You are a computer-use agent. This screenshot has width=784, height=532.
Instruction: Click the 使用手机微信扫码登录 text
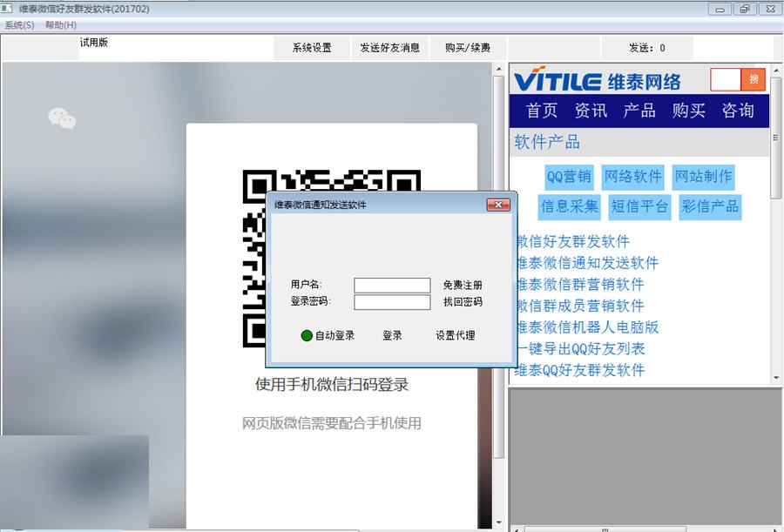click(x=332, y=385)
